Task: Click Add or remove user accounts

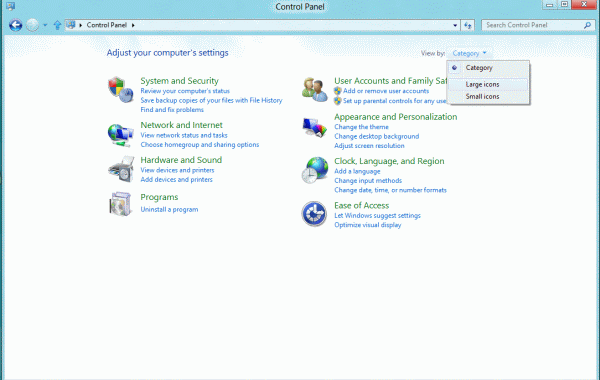Action: pyautogui.click(x=386, y=91)
